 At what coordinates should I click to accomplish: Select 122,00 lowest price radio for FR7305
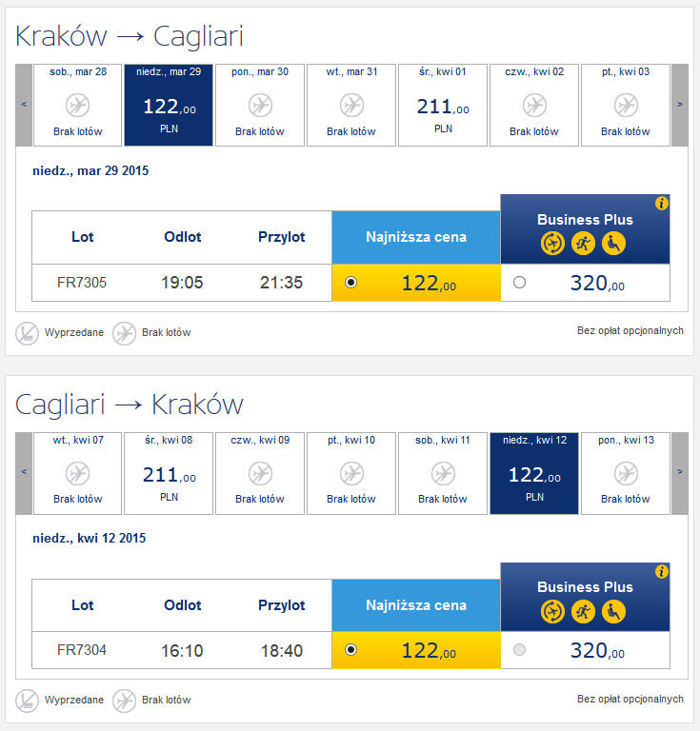(x=350, y=283)
